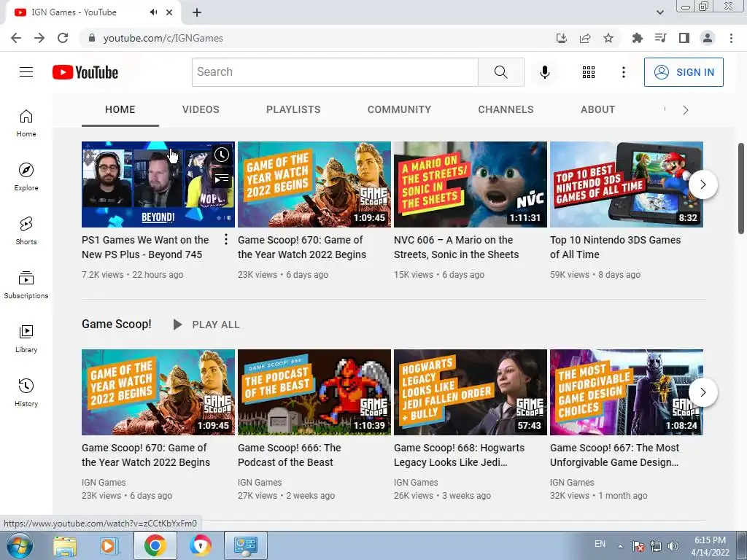Open the Game Scoop! section title
This screenshot has height=560, width=747.
click(117, 324)
